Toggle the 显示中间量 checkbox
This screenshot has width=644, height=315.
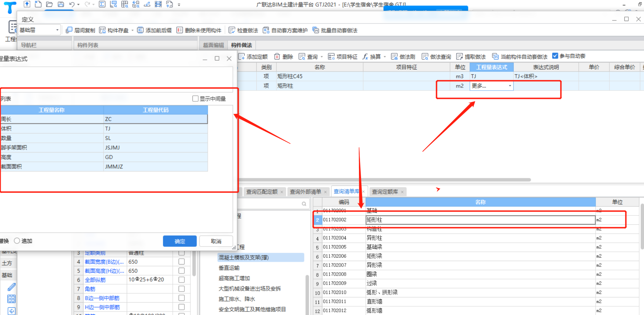coord(196,99)
